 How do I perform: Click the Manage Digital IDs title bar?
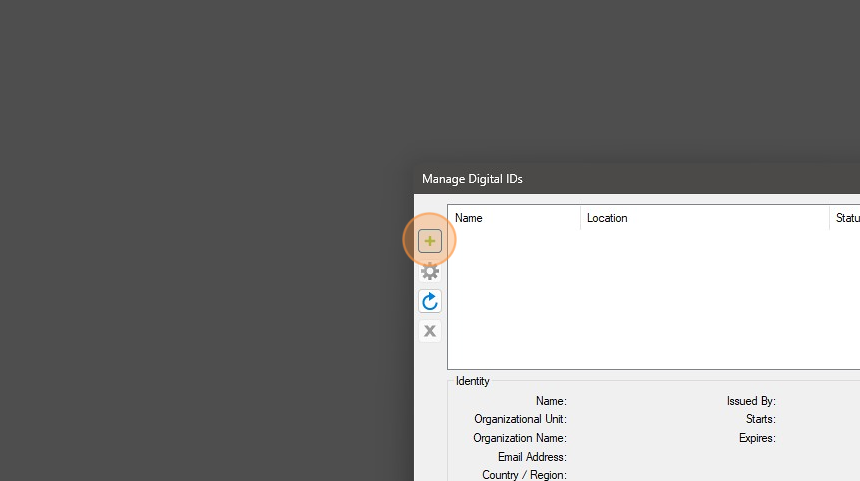tap(600, 179)
